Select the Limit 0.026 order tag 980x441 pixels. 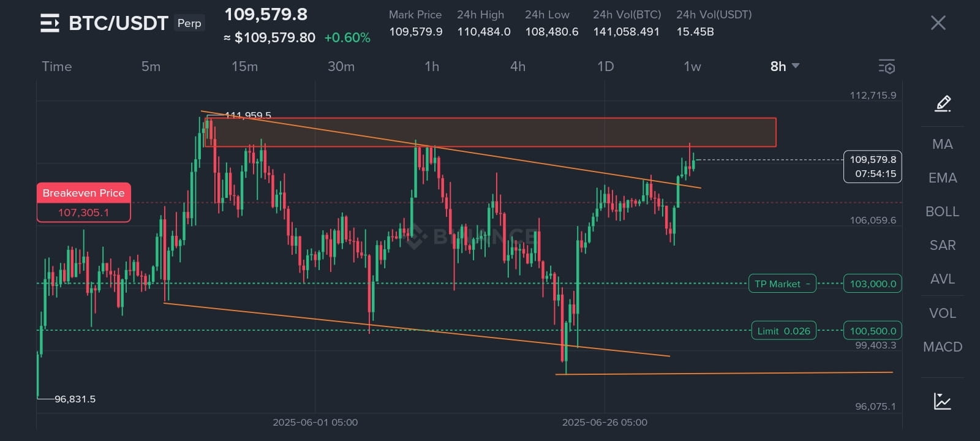click(783, 331)
